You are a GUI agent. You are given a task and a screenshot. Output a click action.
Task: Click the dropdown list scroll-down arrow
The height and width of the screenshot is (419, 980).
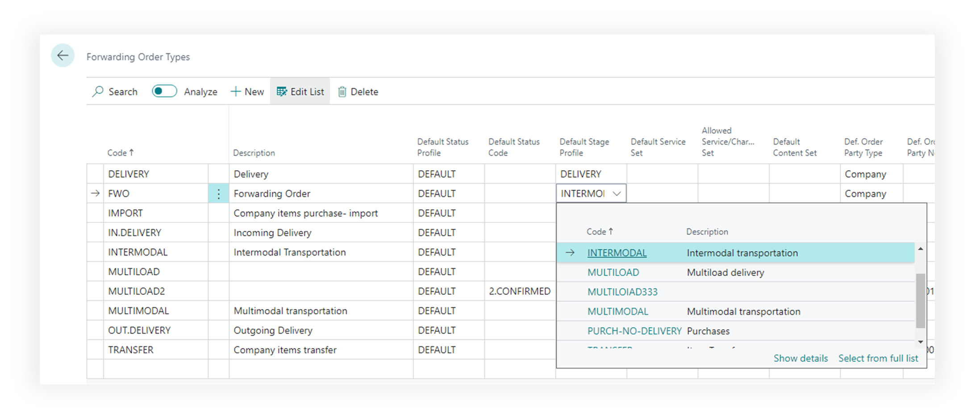(920, 342)
